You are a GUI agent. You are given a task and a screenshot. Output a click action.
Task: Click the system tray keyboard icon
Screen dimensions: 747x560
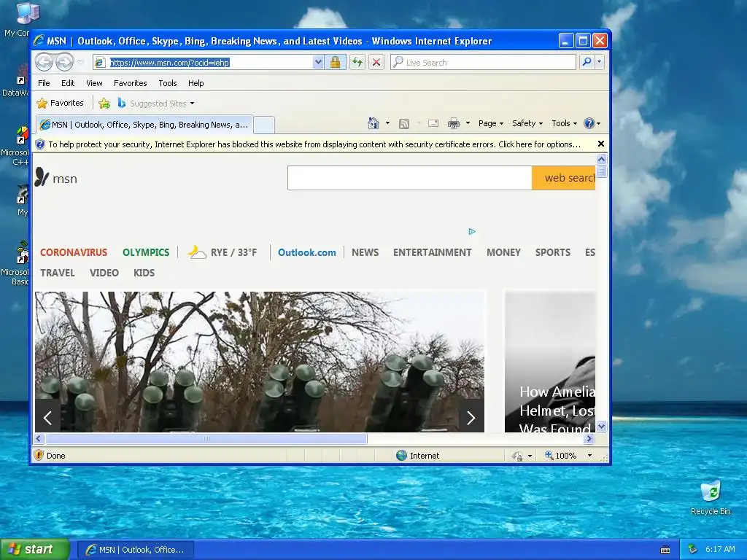tap(665, 550)
